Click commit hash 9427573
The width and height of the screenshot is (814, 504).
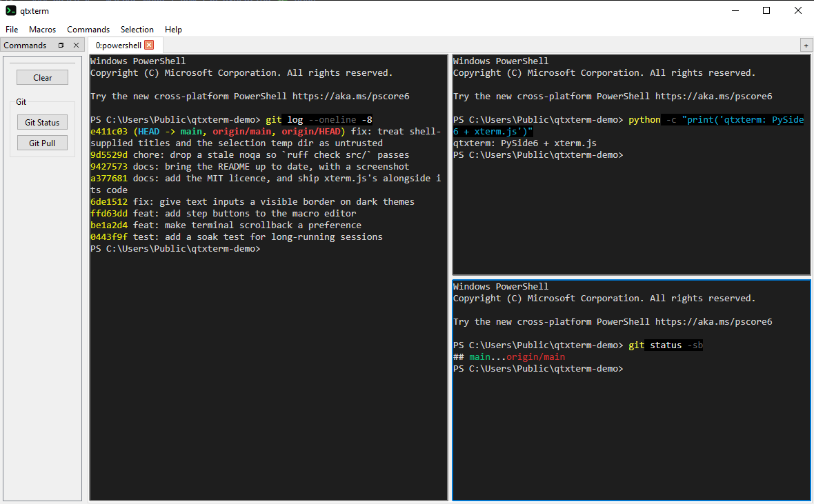[x=109, y=167]
